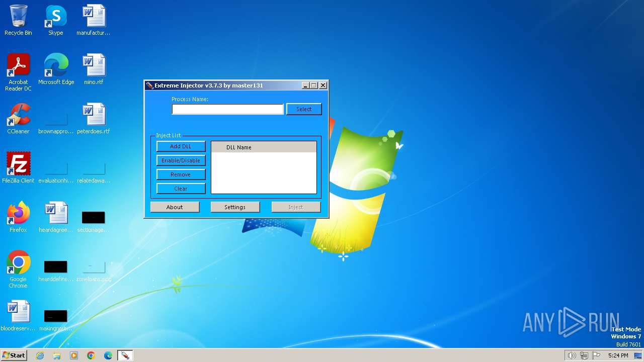Open Windows Explorer from the taskbar
This screenshot has height=362, width=644.
click(x=57, y=355)
